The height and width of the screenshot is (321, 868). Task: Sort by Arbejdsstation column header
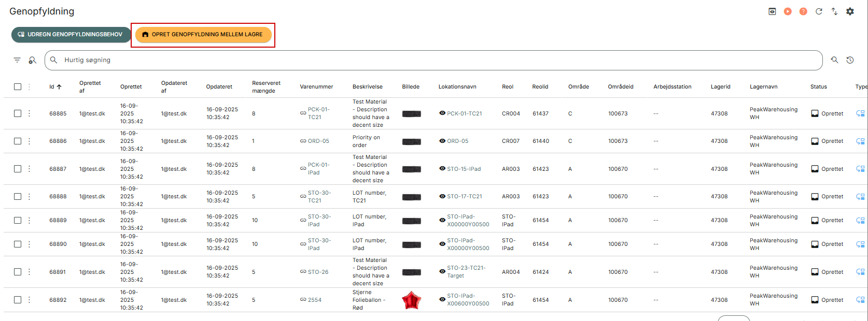[673, 87]
